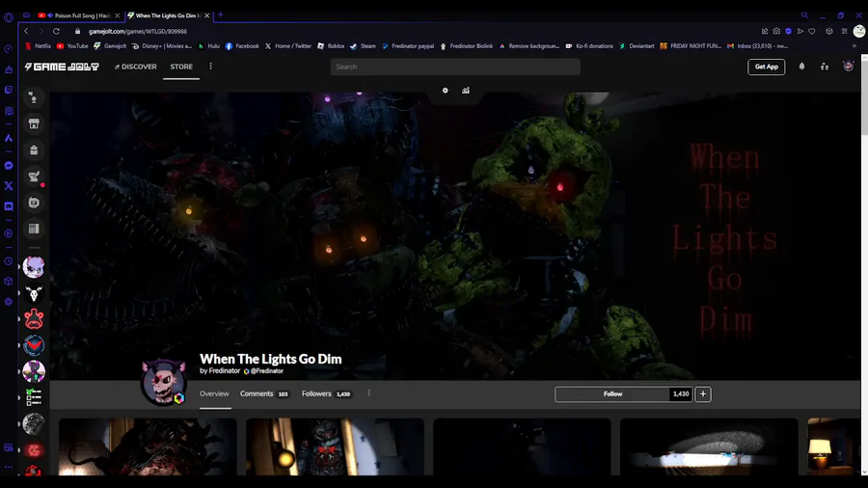Open the browser tab search magnifier
Viewport: 868px width, 488px height.
(x=804, y=15)
